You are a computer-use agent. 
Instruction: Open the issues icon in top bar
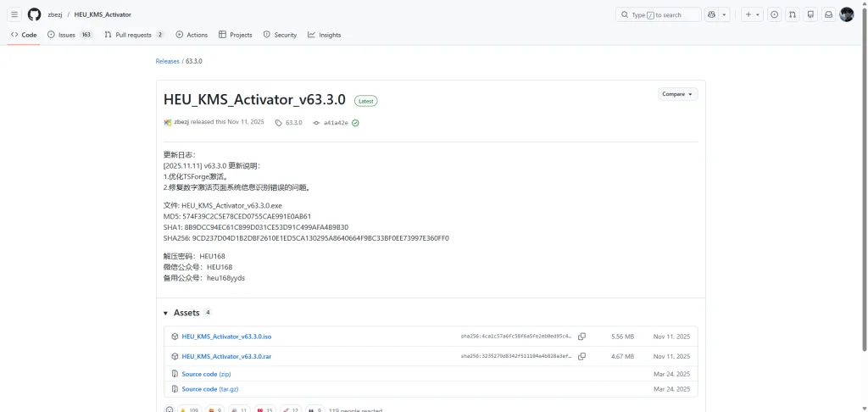coord(774,14)
